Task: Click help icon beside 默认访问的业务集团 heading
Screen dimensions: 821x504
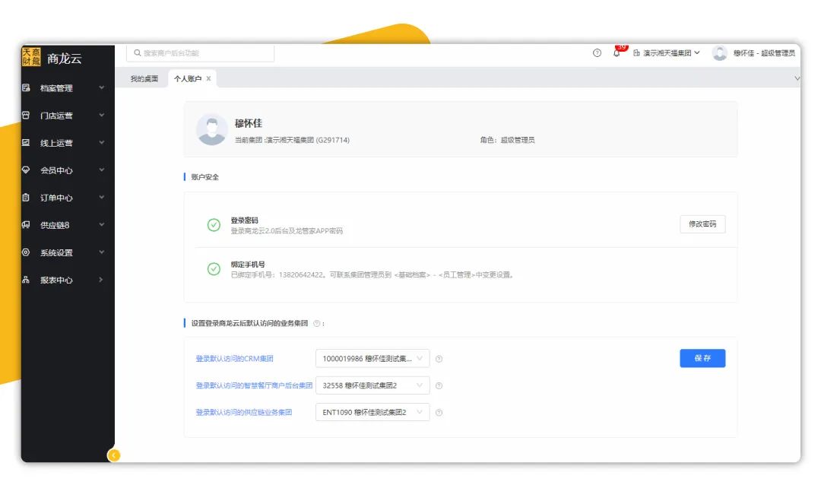Action: (x=317, y=323)
